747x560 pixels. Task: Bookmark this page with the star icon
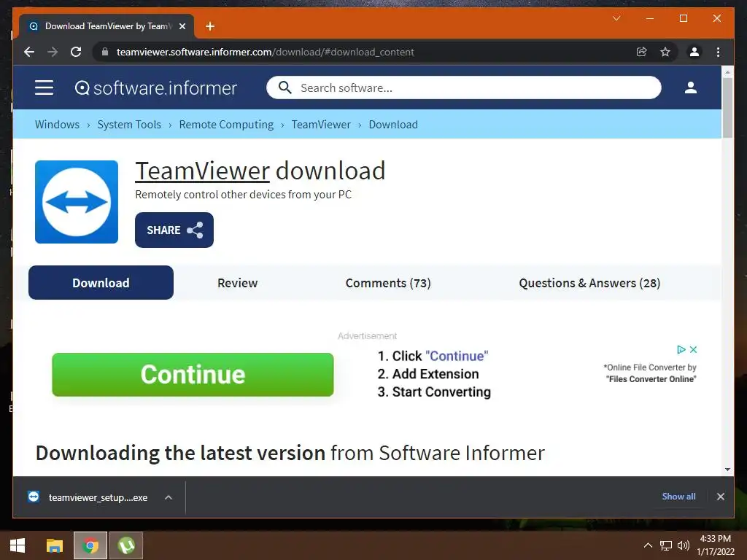(x=665, y=52)
